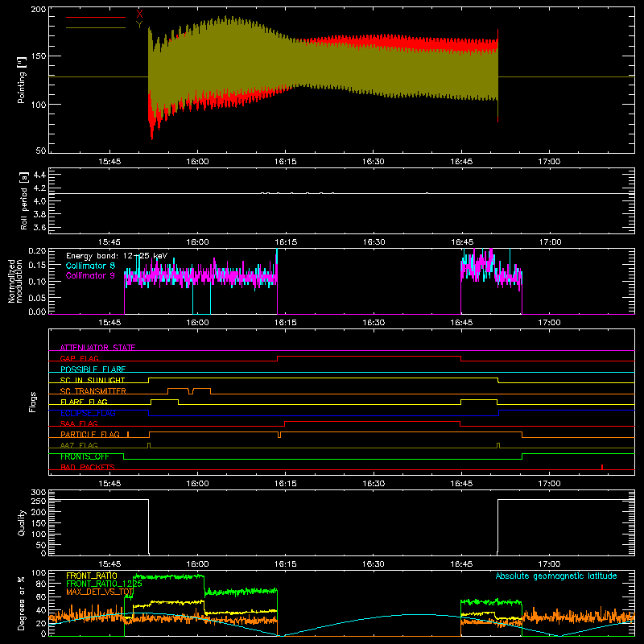Screen dimensions: 644x644
Task: Click the PARTICLE_FLAG label
Action: coord(90,434)
